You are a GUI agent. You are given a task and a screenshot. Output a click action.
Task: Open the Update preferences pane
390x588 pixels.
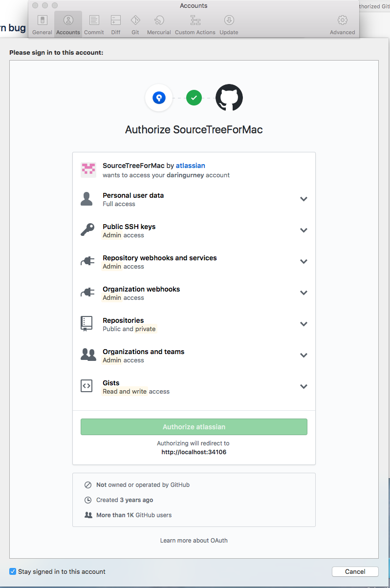click(229, 24)
